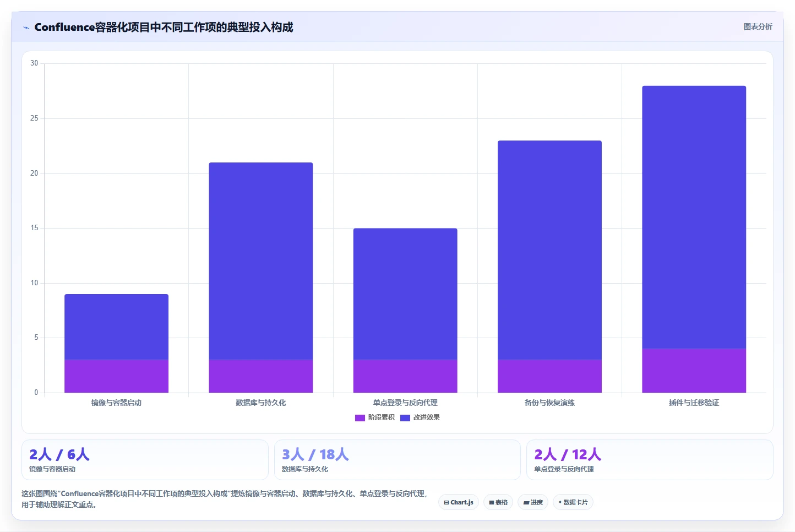This screenshot has width=795, height=532.
Task: Click the x-axis label 备份与恢复演练
Action: coord(549,403)
